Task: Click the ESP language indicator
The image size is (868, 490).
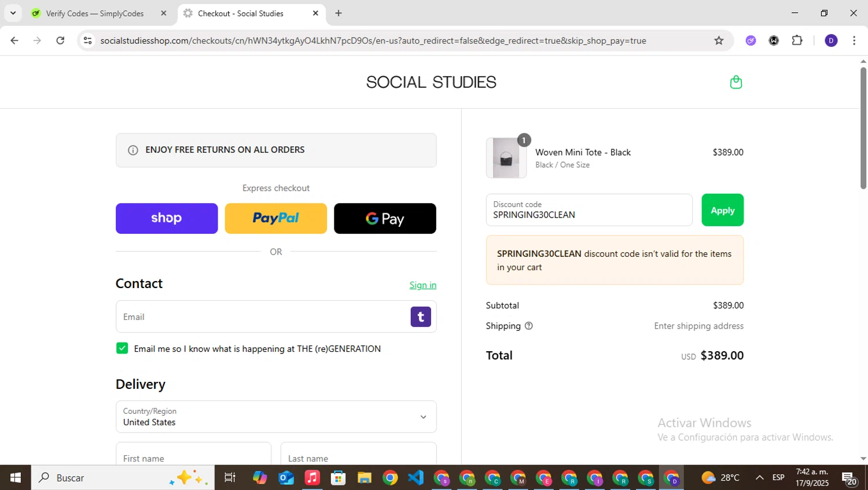Action: coord(778,478)
